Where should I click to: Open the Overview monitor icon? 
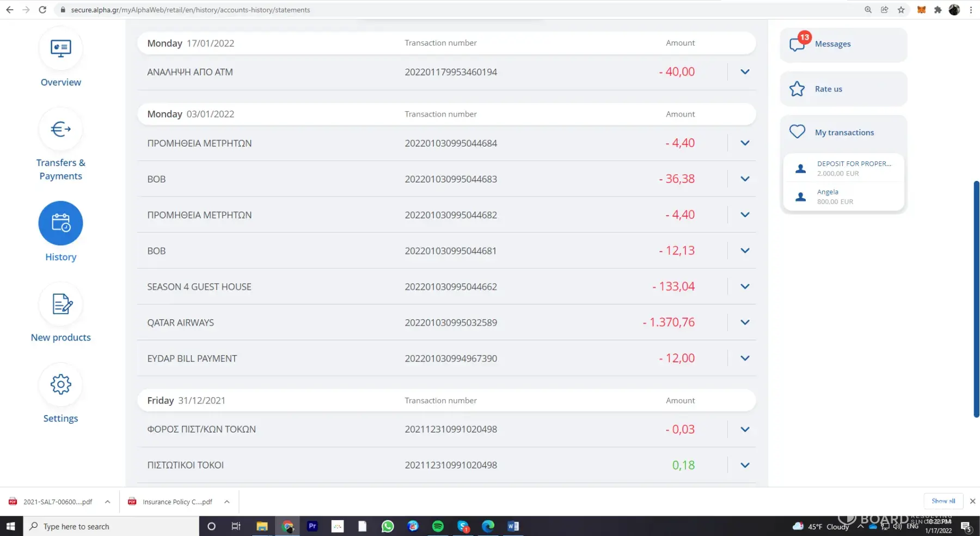pos(60,48)
